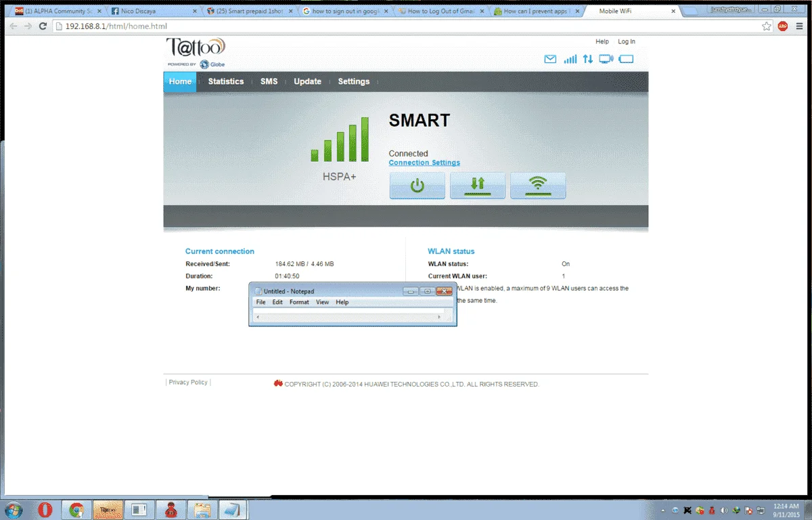Click the address bar URL

click(116, 26)
